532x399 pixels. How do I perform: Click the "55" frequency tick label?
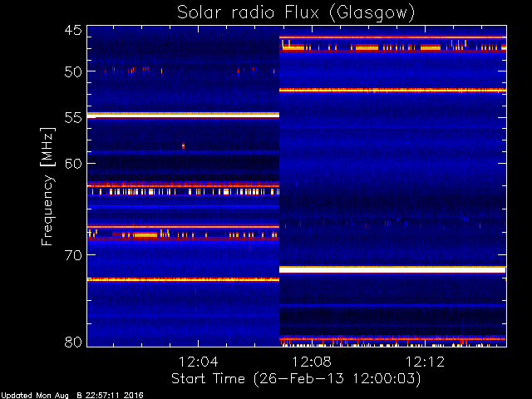73,118
